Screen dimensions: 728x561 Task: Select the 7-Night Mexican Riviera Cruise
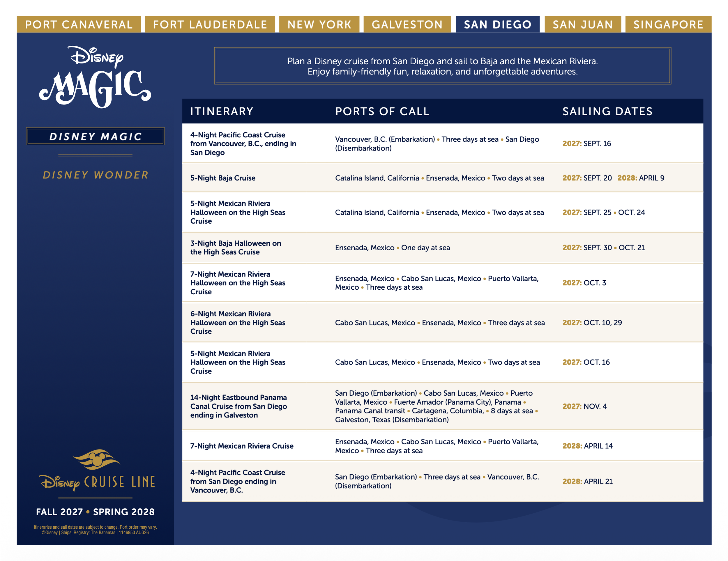click(x=242, y=446)
